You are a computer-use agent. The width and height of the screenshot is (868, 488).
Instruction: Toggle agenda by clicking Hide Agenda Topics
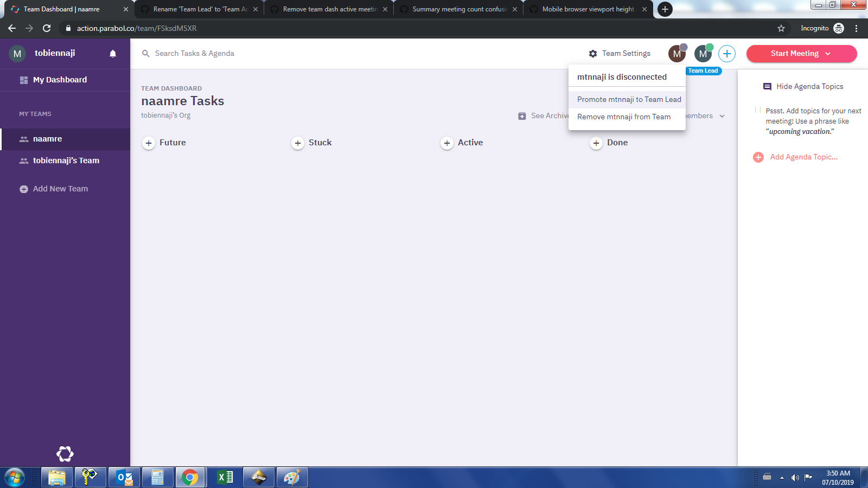coord(809,86)
